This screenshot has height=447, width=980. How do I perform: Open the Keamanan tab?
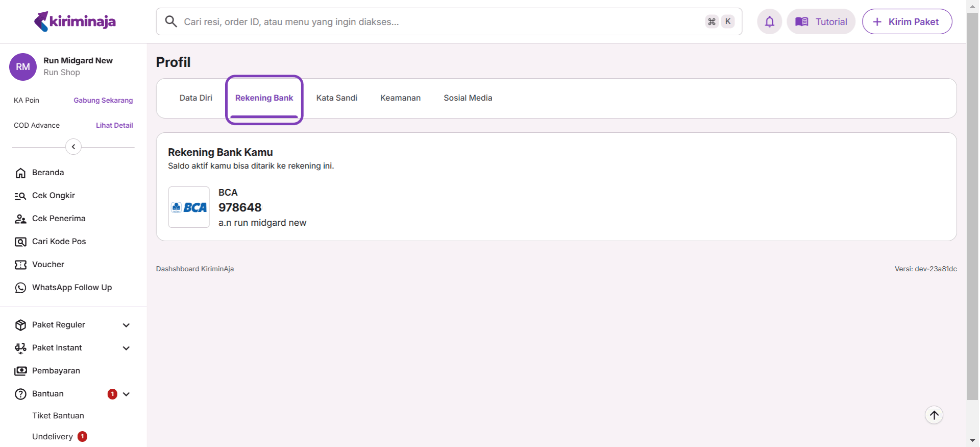coord(400,98)
